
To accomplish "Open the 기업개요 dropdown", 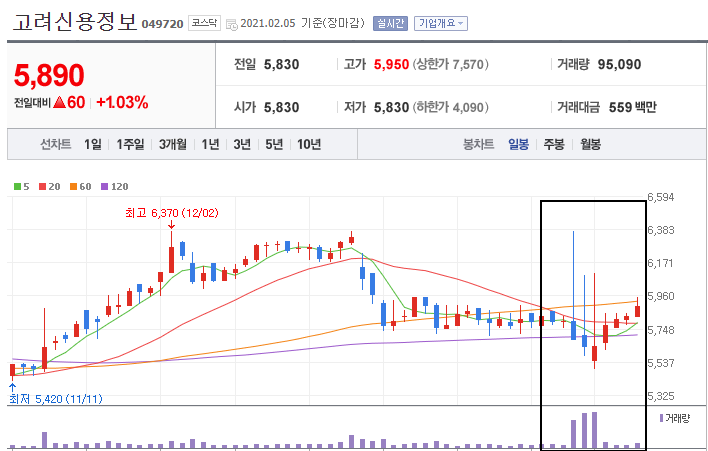I will point(441,23).
